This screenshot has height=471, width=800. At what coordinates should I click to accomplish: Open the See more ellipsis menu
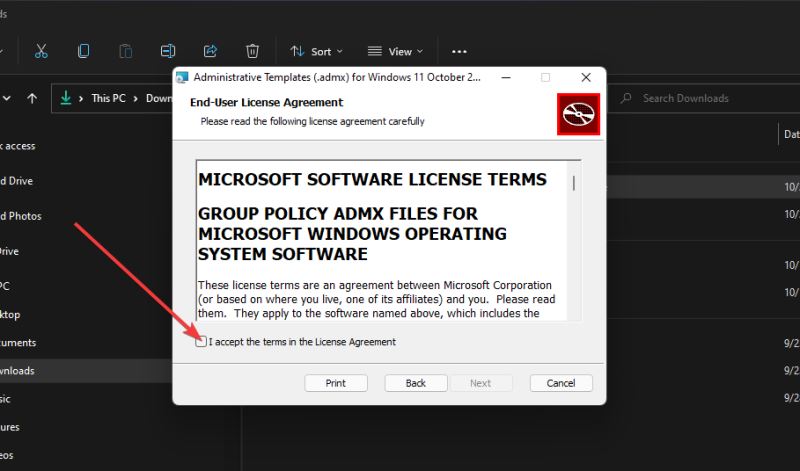point(459,52)
